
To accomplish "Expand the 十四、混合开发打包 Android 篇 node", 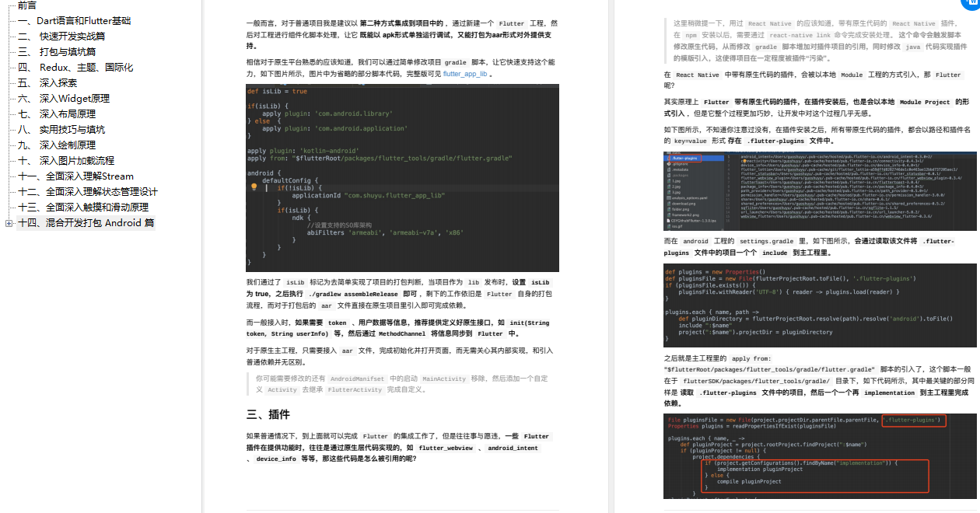I will [9, 224].
